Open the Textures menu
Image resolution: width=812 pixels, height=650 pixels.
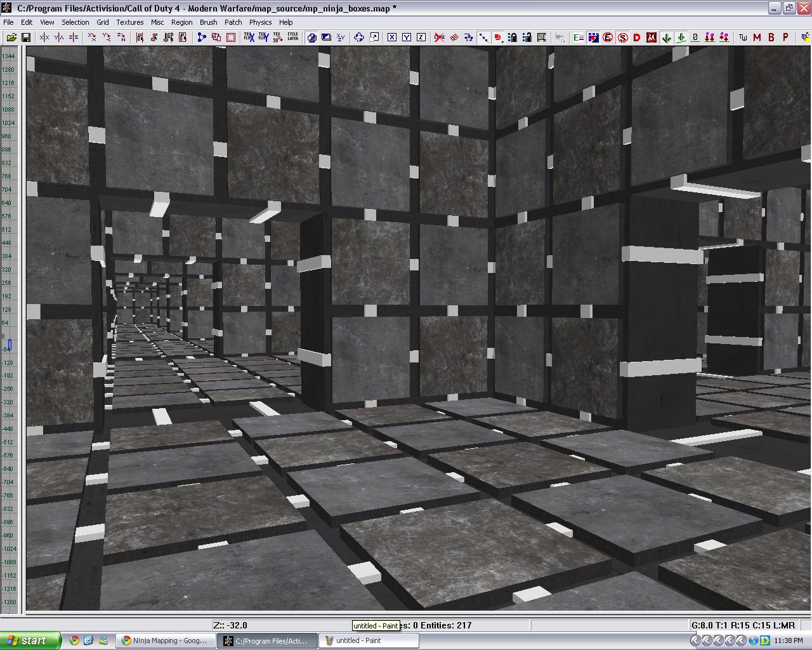tap(130, 22)
